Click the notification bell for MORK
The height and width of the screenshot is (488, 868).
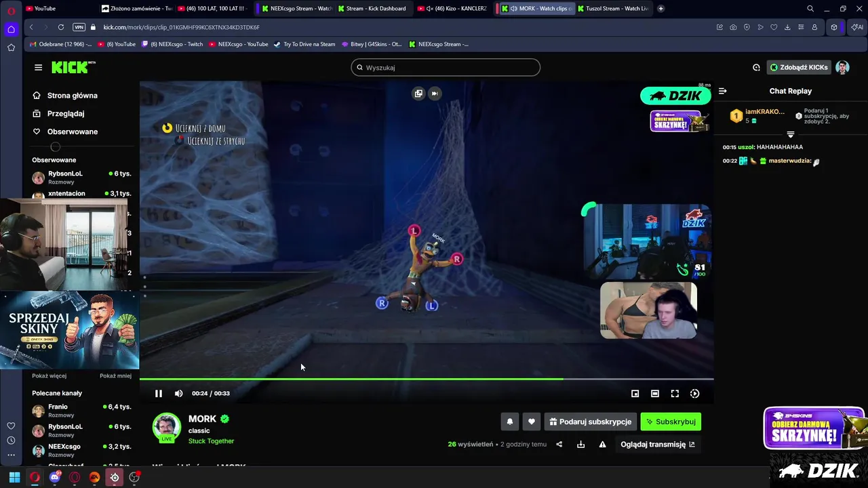click(x=510, y=422)
